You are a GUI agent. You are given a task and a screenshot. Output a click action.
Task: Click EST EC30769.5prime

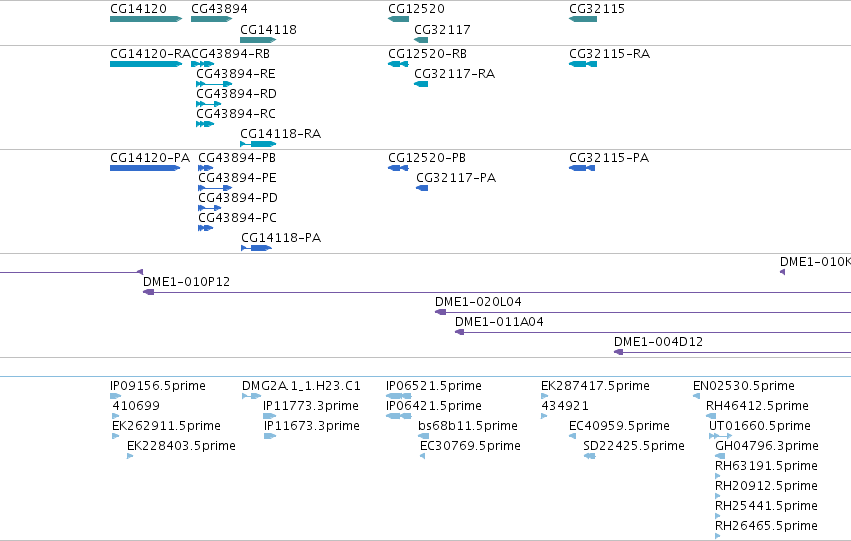point(423,457)
